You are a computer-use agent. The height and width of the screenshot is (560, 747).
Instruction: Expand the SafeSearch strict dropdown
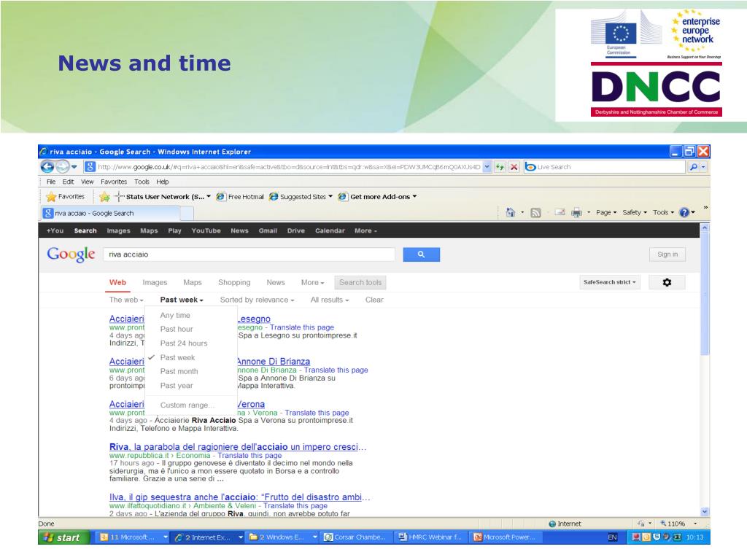coord(610,282)
